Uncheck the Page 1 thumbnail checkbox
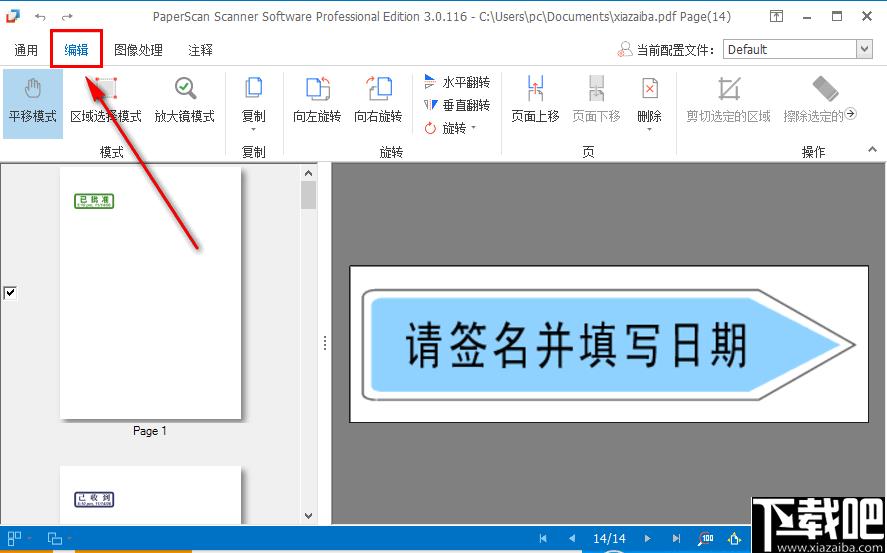 10,293
